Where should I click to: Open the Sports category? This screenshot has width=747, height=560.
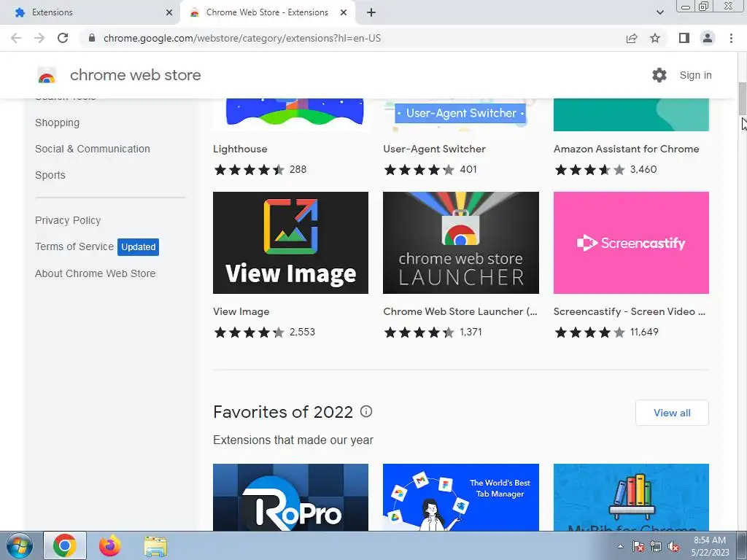click(50, 175)
